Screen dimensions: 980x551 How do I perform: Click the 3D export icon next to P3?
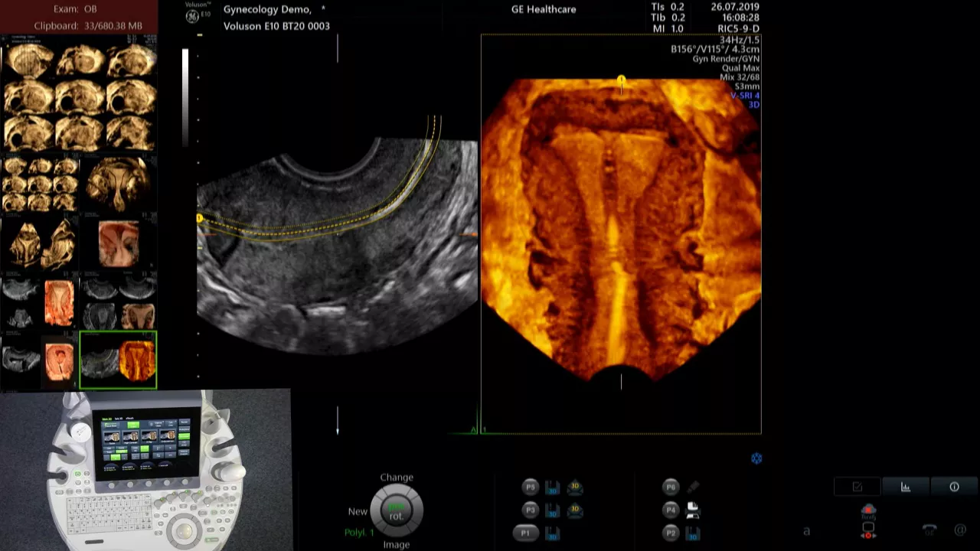[x=574, y=510]
